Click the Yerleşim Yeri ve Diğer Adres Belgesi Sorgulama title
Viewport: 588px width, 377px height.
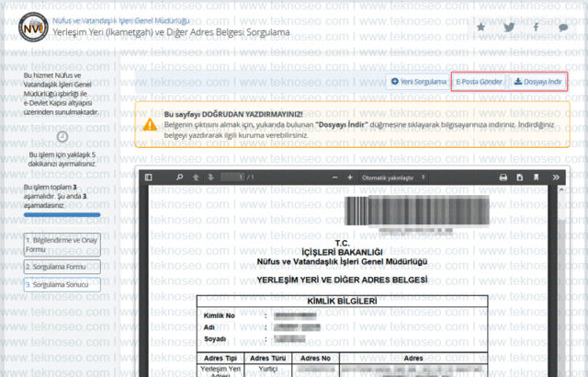[171, 32]
